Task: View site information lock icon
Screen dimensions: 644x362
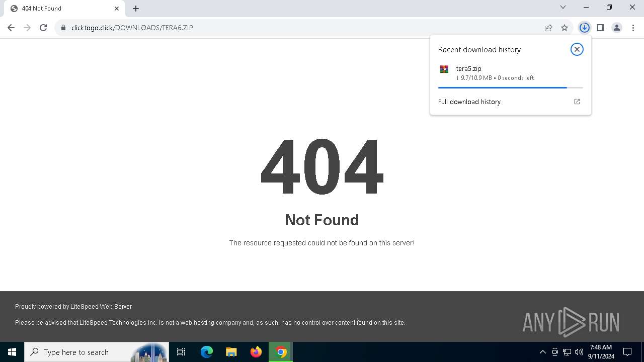Action: click(x=63, y=28)
